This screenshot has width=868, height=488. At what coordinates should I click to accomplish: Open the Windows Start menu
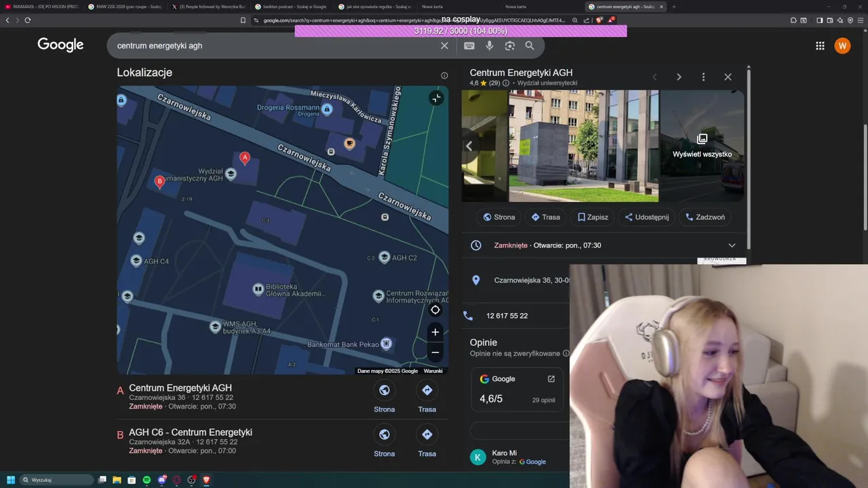(x=10, y=480)
